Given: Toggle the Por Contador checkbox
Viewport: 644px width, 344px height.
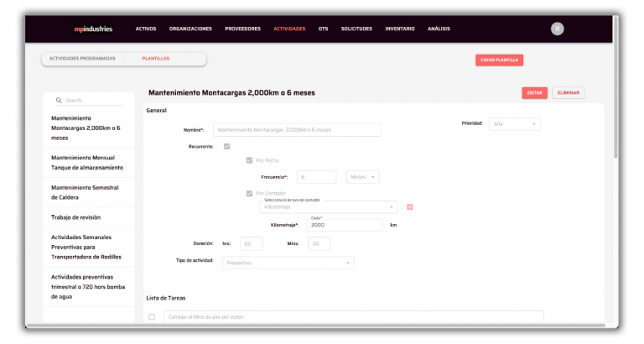Looking at the screenshot, I should (249, 193).
